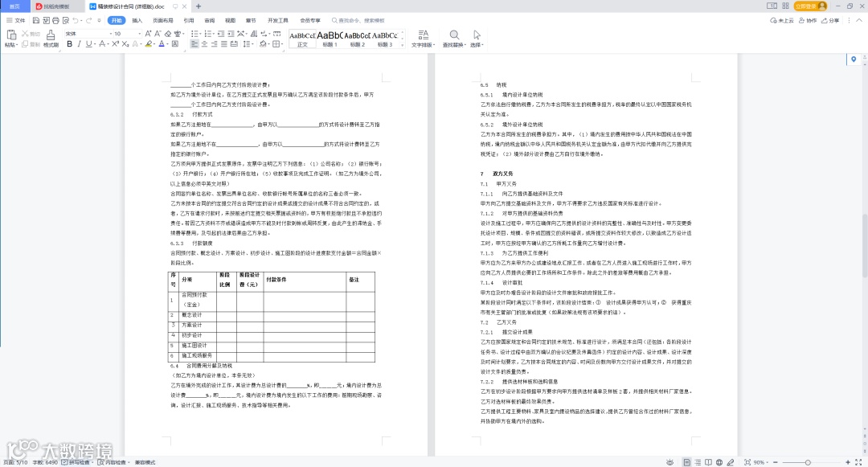Viewport: 868px width, 467px height.
Task: Justify the paragraph text
Action: point(223,44)
